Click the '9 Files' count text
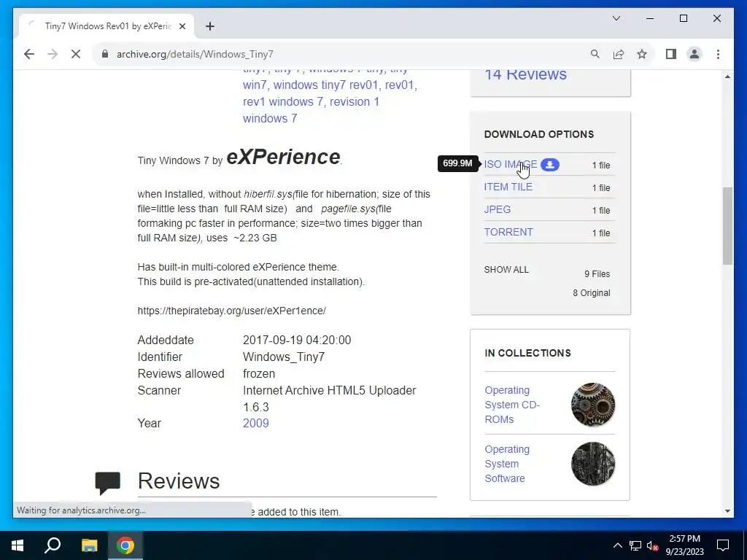747x560 pixels. [x=597, y=274]
